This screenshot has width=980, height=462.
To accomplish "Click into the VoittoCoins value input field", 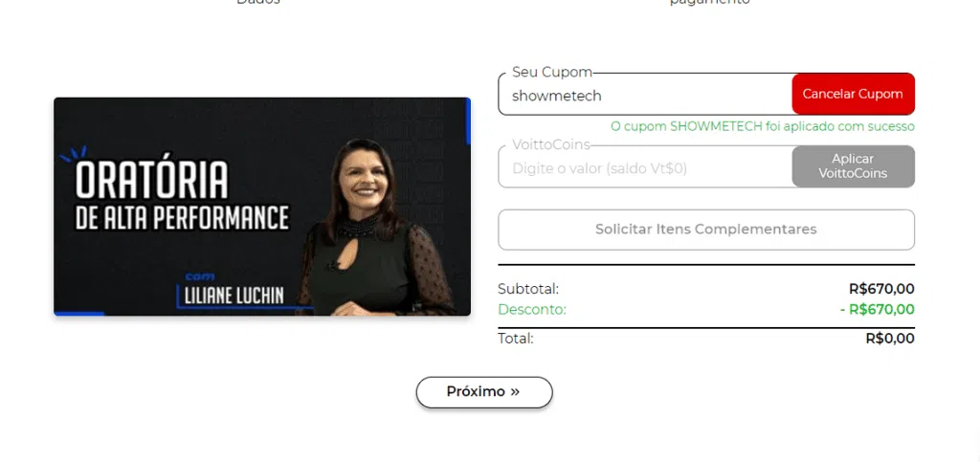I will click(x=645, y=168).
